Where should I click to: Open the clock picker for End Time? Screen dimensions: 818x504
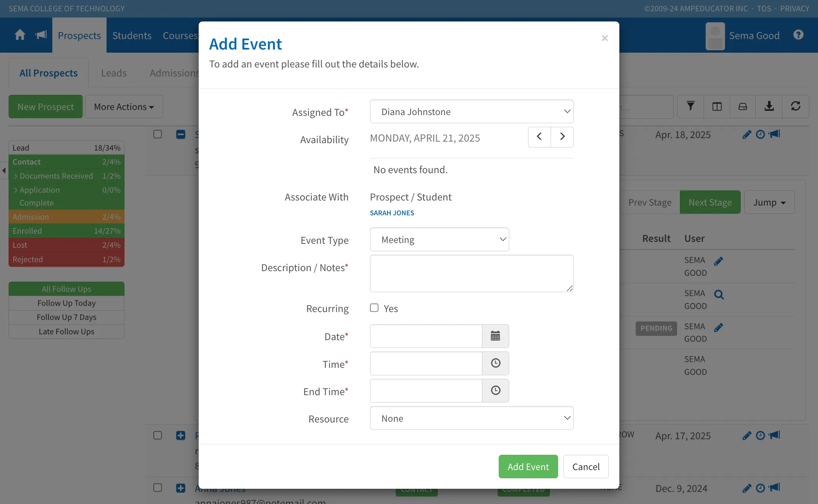tap(495, 390)
